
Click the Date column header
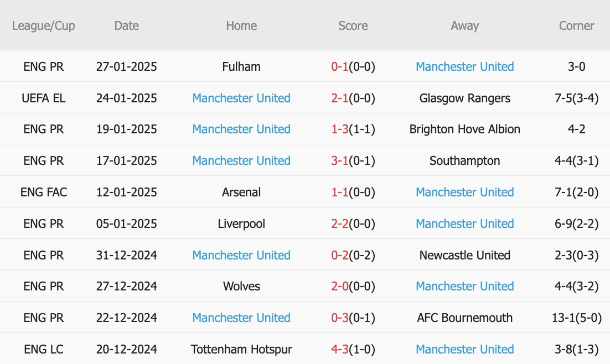tap(126, 25)
